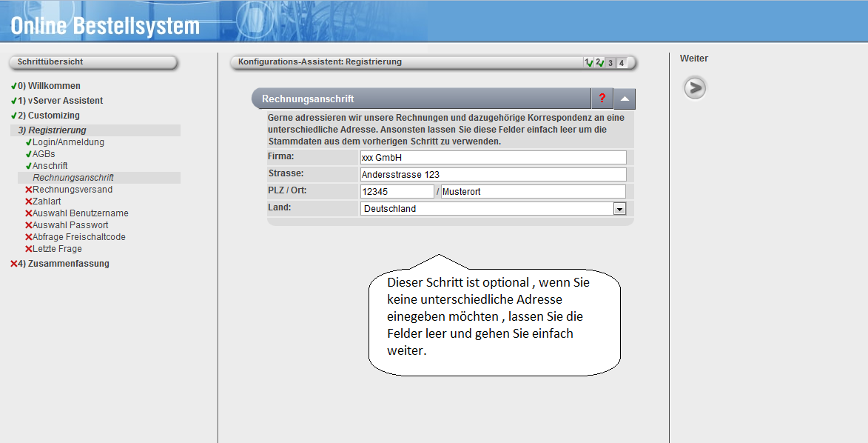This screenshot has width=868, height=443.
Task: Select step 4 in the wizard header
Action: (x=622, y=62)
